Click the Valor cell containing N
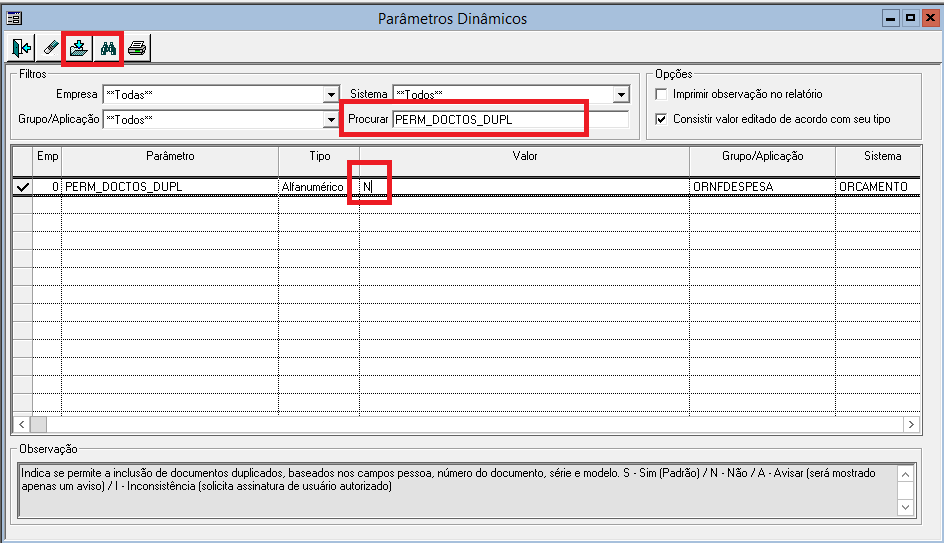Image resolution: width=944 pixels, height=543 pixels. click(524, 187)
